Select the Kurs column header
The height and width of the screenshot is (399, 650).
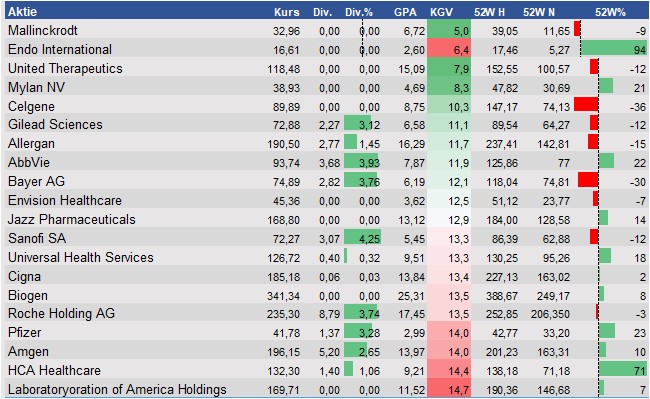286,12
